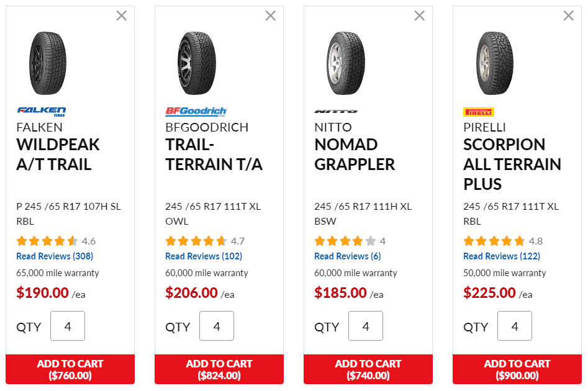Open the BFGoodrich Trail-Terrain tire image
Viewport: 588px width, 391px height.
(x=196, y=63)
